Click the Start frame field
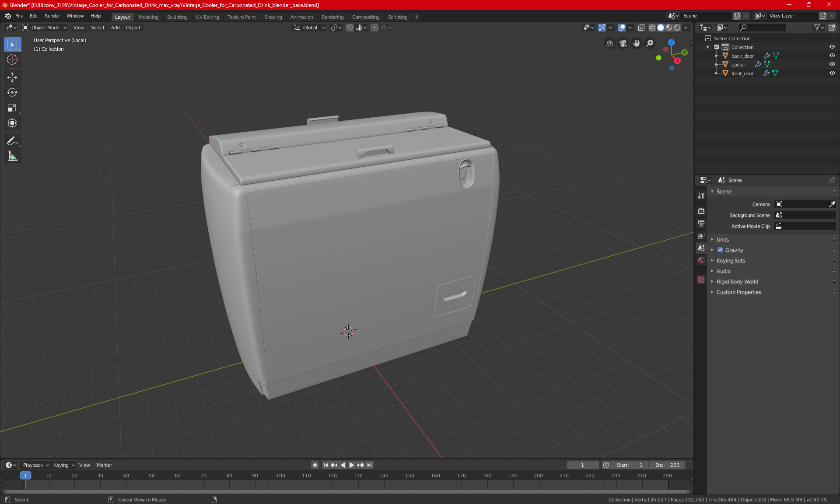840x504 pixels. pyautogui.click(x=630, y=465)
